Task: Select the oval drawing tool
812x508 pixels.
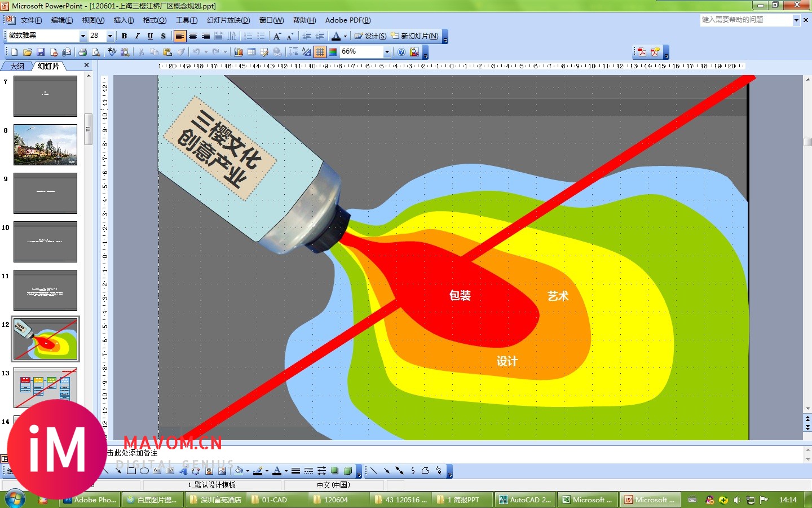Action: click(144, 471)
